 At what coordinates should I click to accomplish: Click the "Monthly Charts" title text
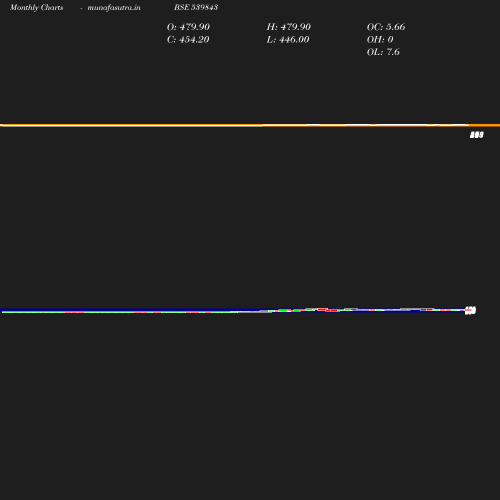point(37,8)
